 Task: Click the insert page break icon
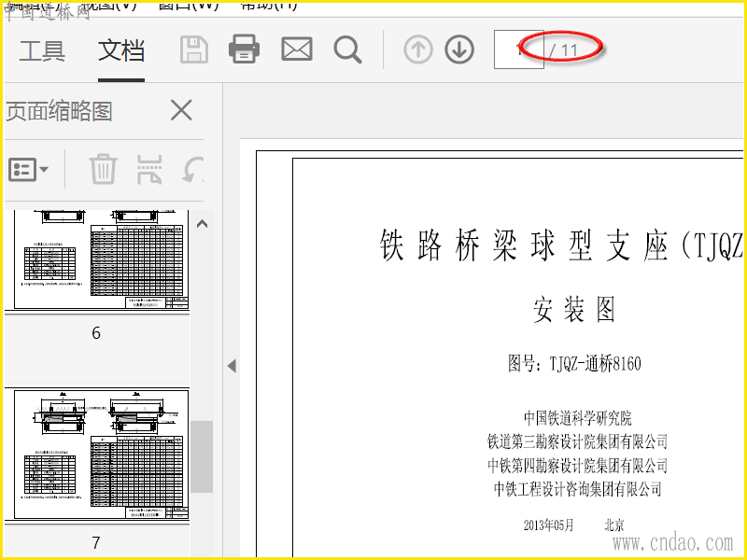click(149, 170)
